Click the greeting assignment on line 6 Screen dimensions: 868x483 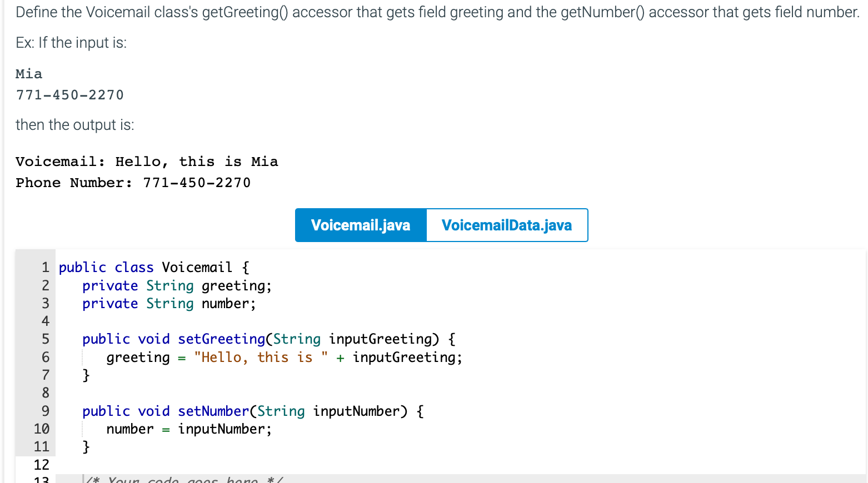[x=138, y=357]
